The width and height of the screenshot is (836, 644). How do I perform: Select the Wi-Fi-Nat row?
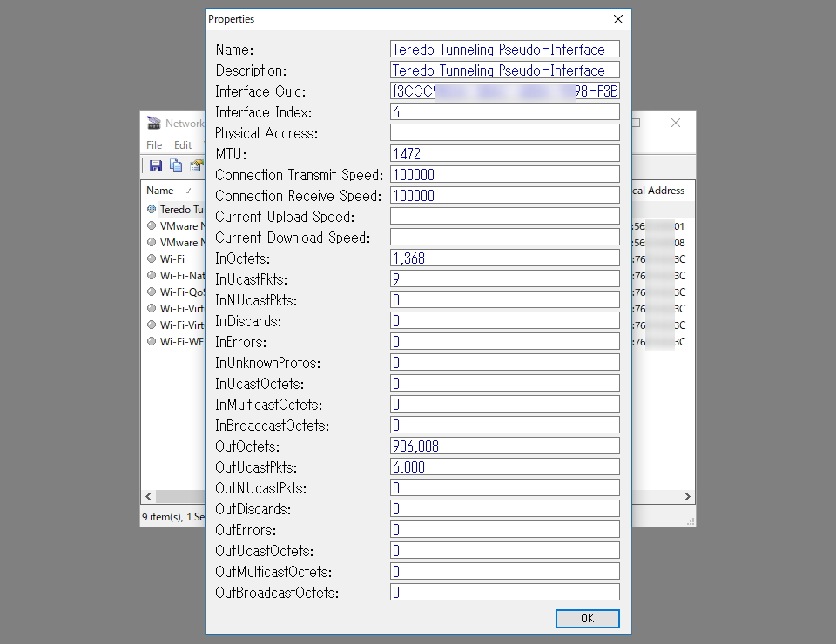click(x=182, y=275)
